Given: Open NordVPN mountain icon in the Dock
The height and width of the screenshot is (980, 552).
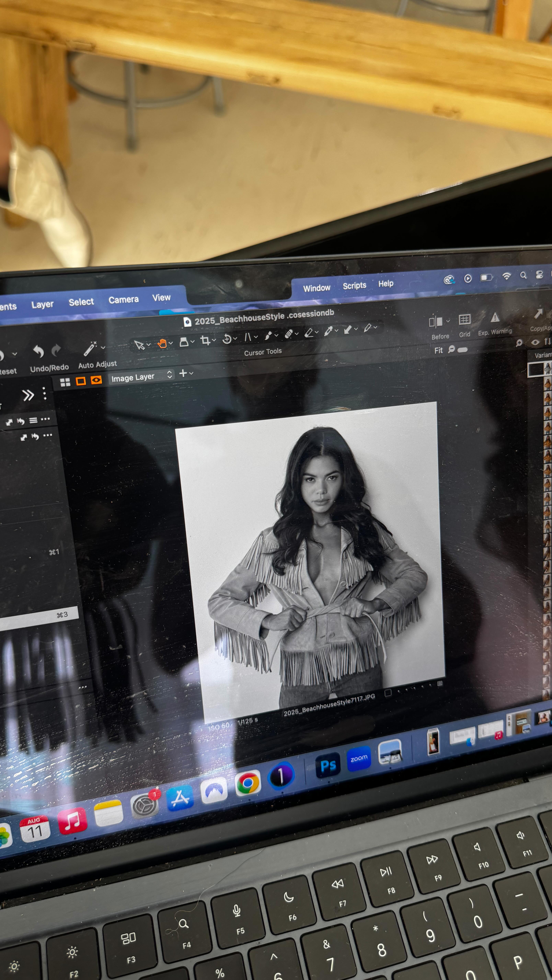Looking at the screenshot, I should click(214, 790).
